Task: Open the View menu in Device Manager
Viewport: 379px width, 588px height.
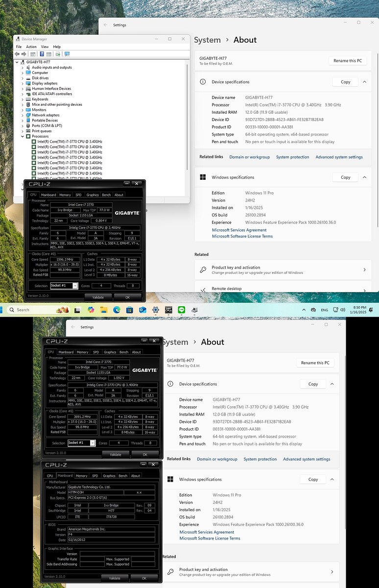Action: pos(45,47)
